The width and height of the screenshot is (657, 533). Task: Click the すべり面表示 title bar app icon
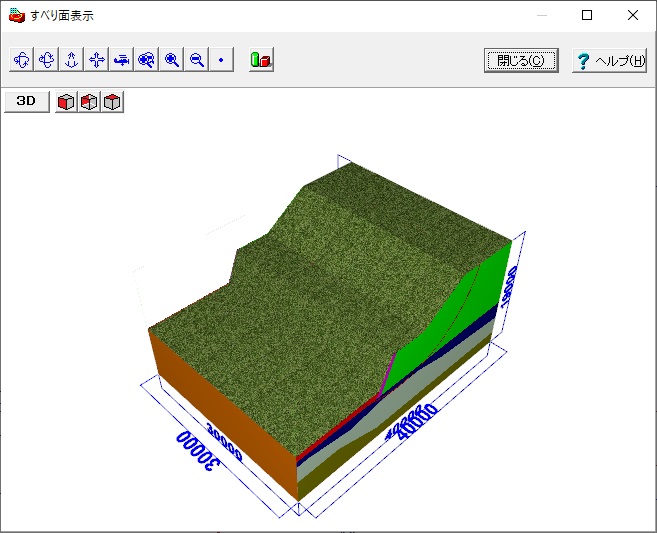pyautogui.click(x=17, y=16)
